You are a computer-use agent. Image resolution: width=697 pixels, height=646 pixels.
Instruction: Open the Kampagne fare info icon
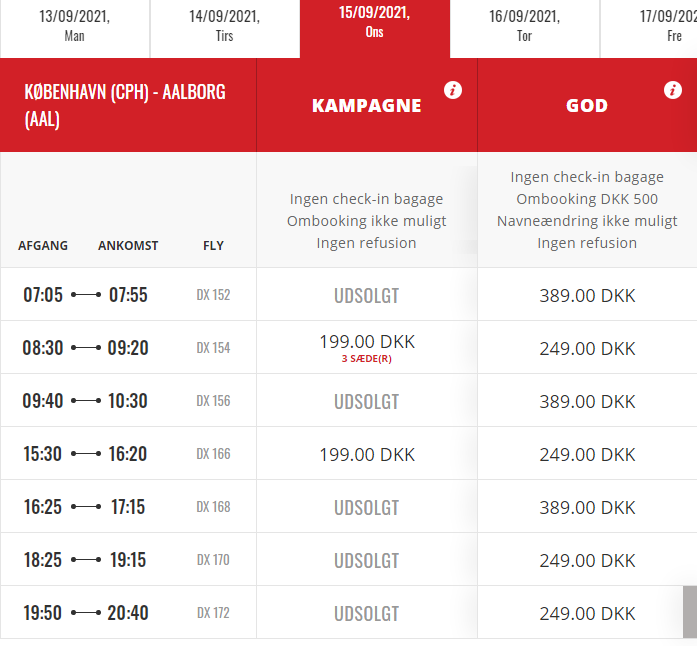453,90
